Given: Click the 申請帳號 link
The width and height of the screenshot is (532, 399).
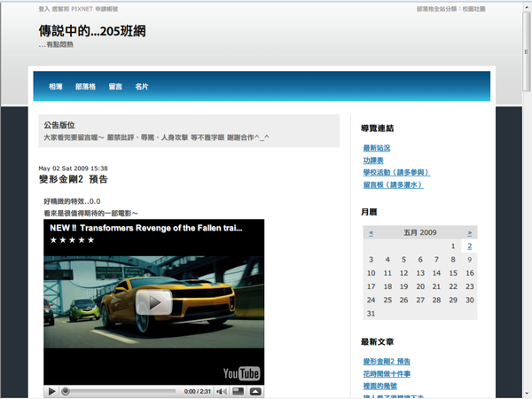Looking at the screenshot, I should click(x=106, y=9).
